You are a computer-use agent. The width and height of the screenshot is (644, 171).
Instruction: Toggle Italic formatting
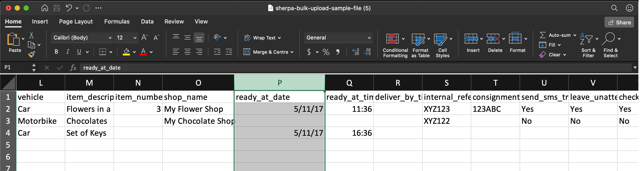click(x=67, y=52)
